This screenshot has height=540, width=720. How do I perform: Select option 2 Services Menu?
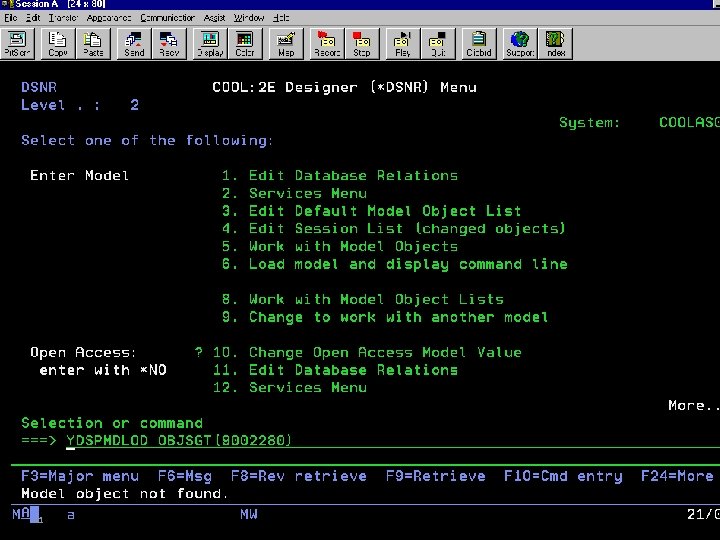[294, 193]
